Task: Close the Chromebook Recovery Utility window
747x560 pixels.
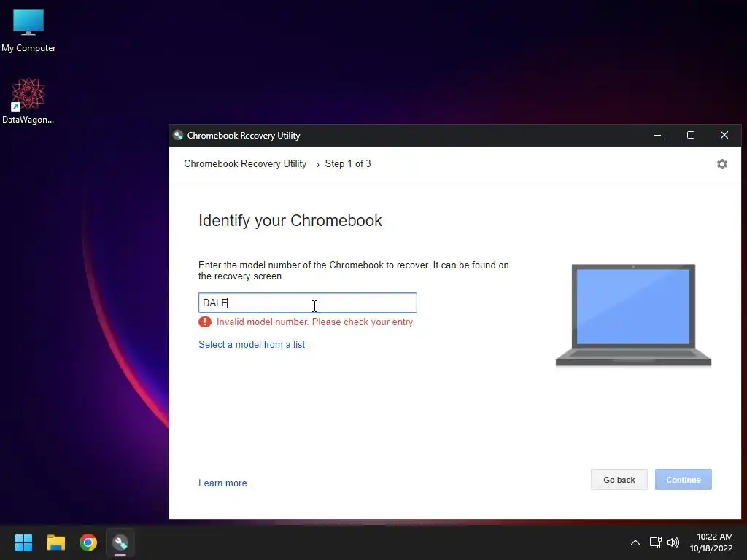Action: 724,135
